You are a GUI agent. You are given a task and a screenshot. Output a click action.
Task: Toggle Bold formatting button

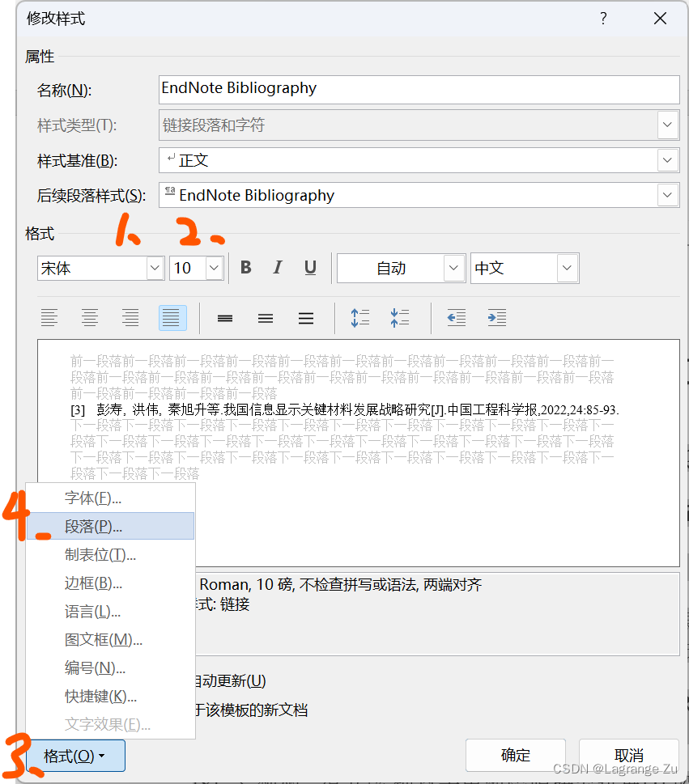pos(245,268)
